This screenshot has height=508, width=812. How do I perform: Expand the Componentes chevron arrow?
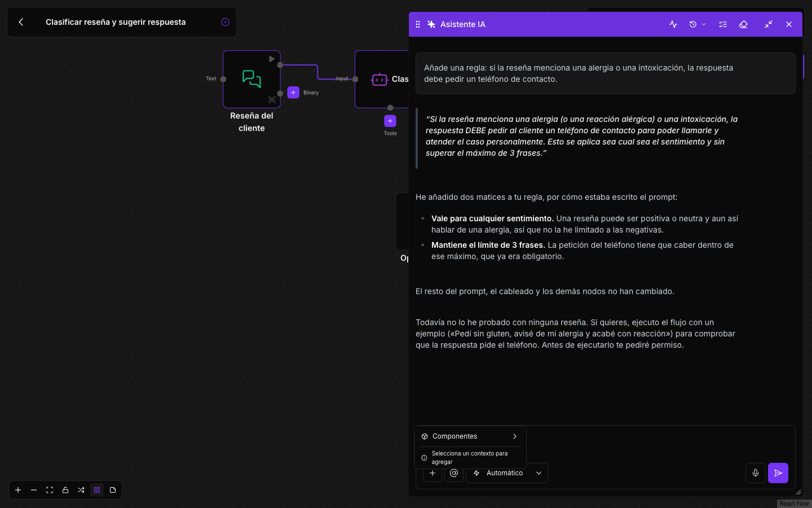tap(515, 436)
